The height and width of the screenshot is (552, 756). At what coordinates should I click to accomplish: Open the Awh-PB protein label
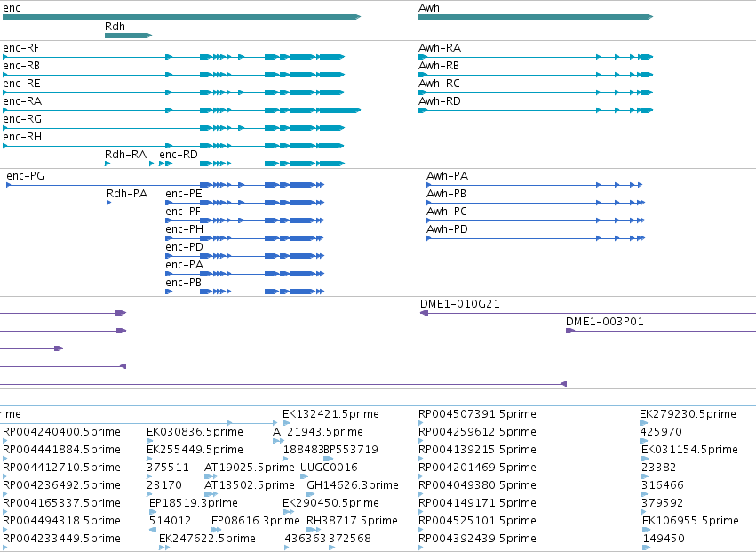click(x=447, y=194)
